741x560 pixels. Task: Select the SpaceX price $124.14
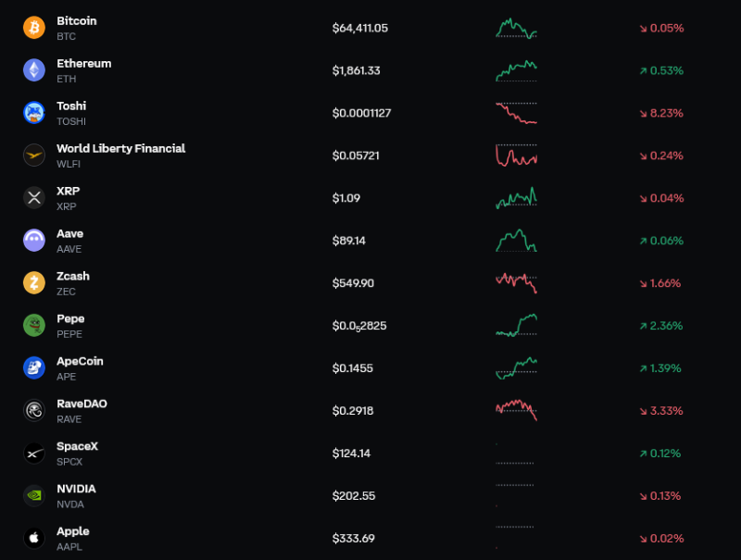[x=351, y=454]
